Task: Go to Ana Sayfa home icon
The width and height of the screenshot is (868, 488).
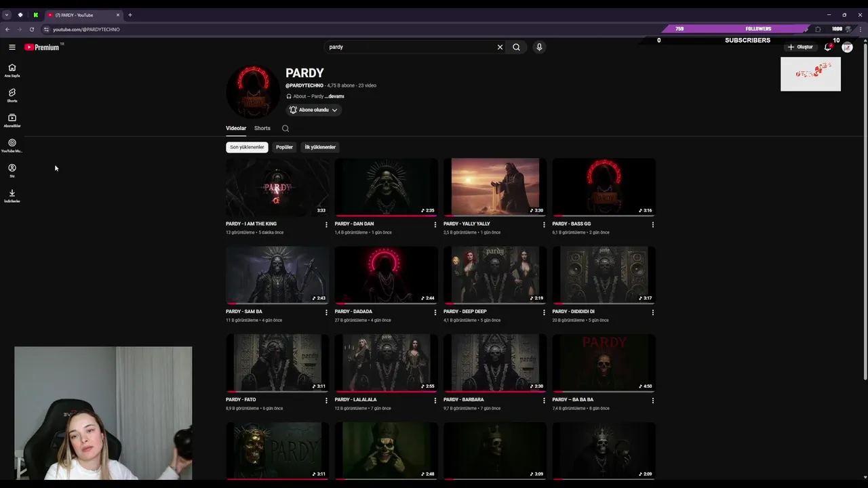Action: [x=12, y=70]
